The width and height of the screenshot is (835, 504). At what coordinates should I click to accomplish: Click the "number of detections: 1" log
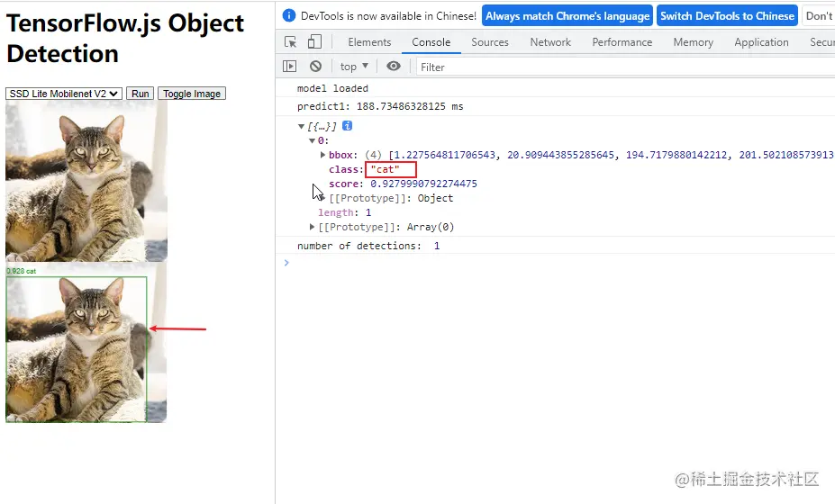(x=368, y=246)
